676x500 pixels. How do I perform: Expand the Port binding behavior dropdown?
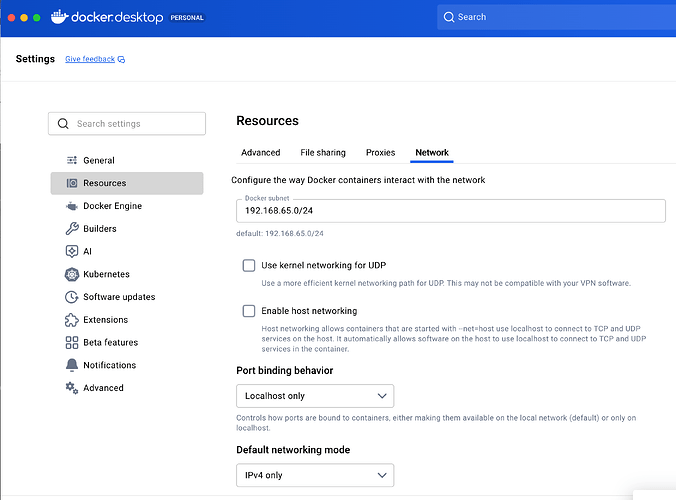(314, 396)
